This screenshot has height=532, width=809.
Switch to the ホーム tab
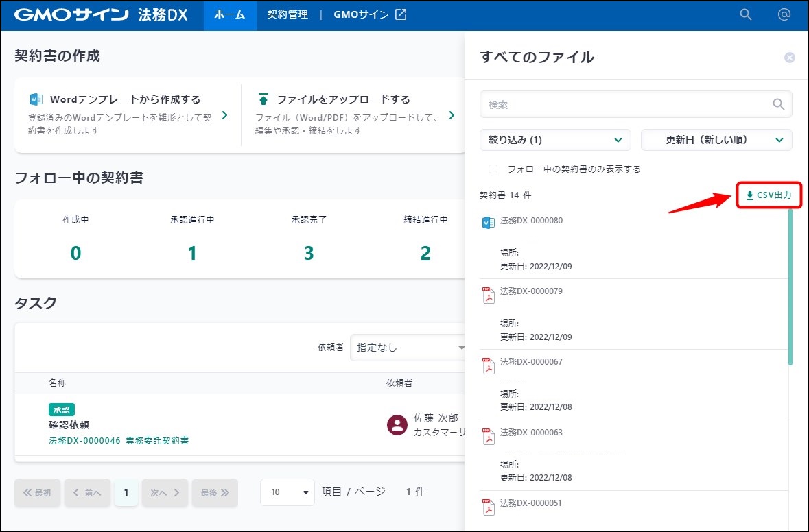[230, 15]
